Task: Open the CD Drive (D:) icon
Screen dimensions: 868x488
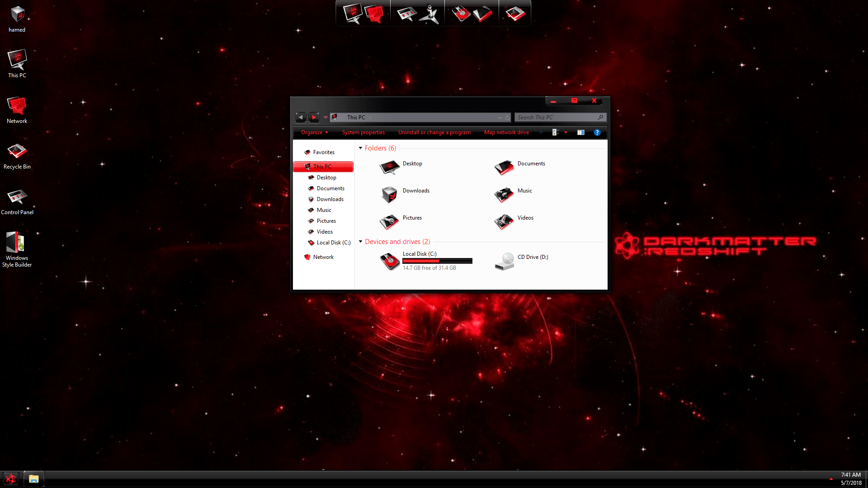Action: [x=504, y=261]
